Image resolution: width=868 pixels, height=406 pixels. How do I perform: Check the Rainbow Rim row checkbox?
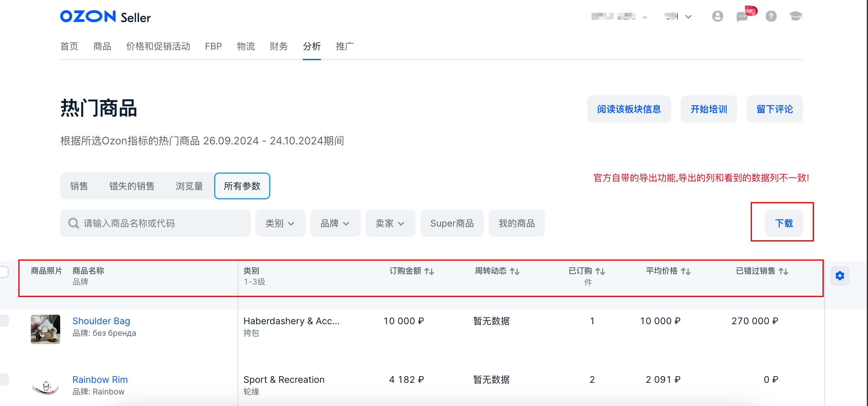tap(4, 379)
